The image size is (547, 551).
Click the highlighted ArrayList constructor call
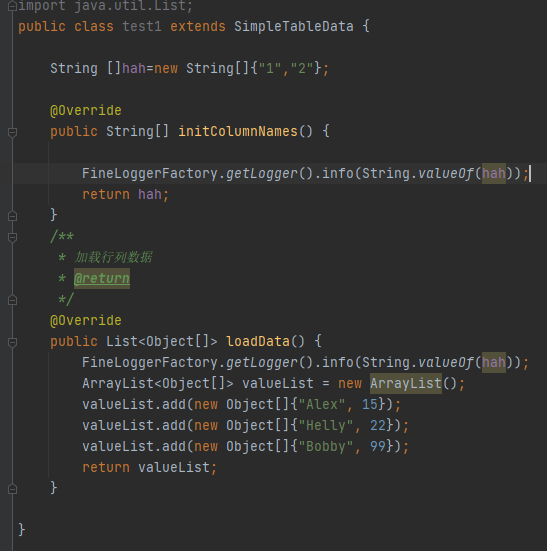click(x=406, y=383)
